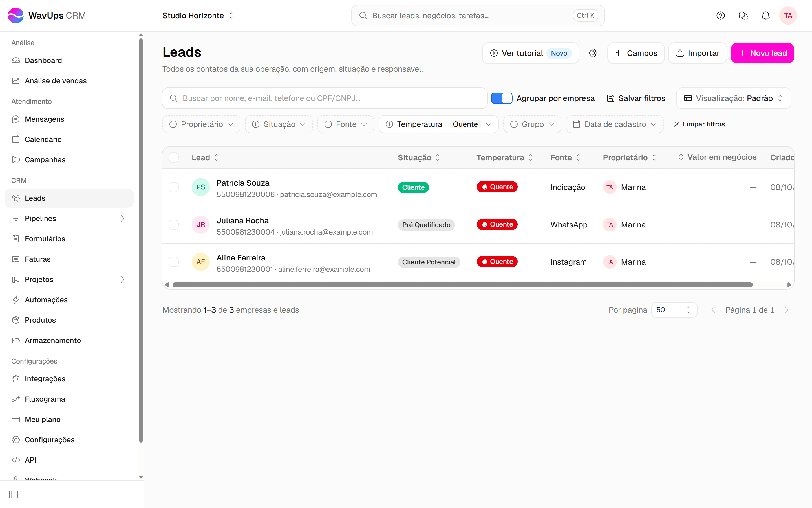812x508 pixels.
Task: Expand the Pipelines submenu chevron
Action: coord(122,218)
